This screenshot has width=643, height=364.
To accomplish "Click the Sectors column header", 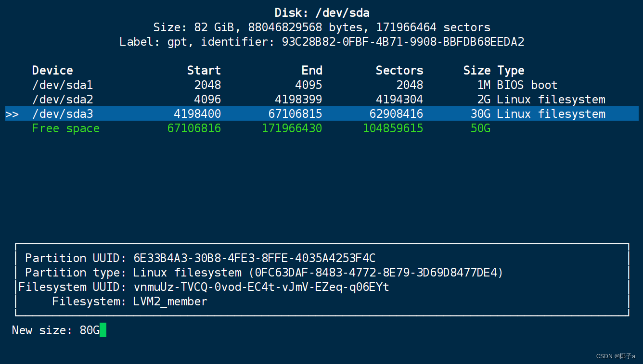I will click(399, 71).
